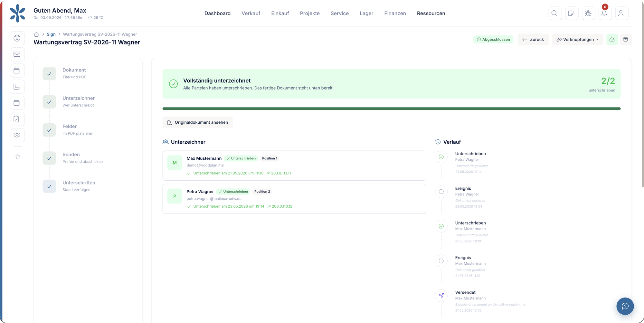The image size is (644, 323).
Task: Click the sidebar favorites star icon
Action: (x=18, y=157)
